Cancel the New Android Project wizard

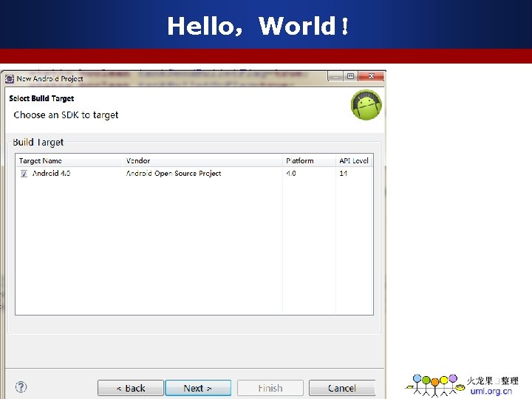point(342,388)
